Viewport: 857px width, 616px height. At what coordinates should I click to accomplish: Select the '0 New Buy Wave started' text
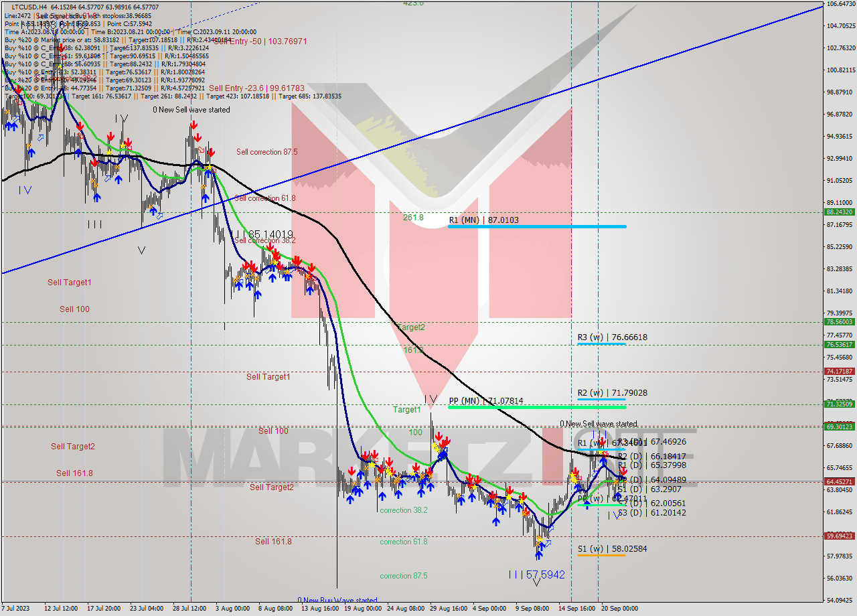[337, 600]
